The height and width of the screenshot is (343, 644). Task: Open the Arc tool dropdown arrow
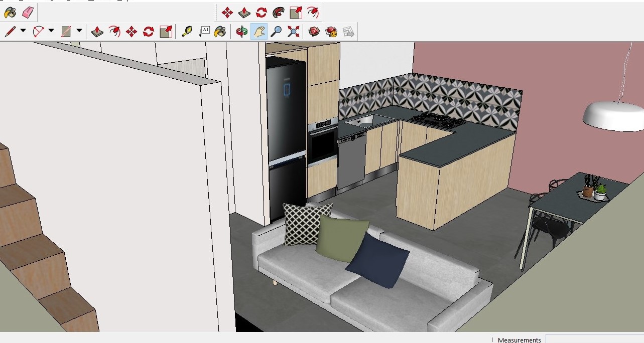tap(51, 31)
